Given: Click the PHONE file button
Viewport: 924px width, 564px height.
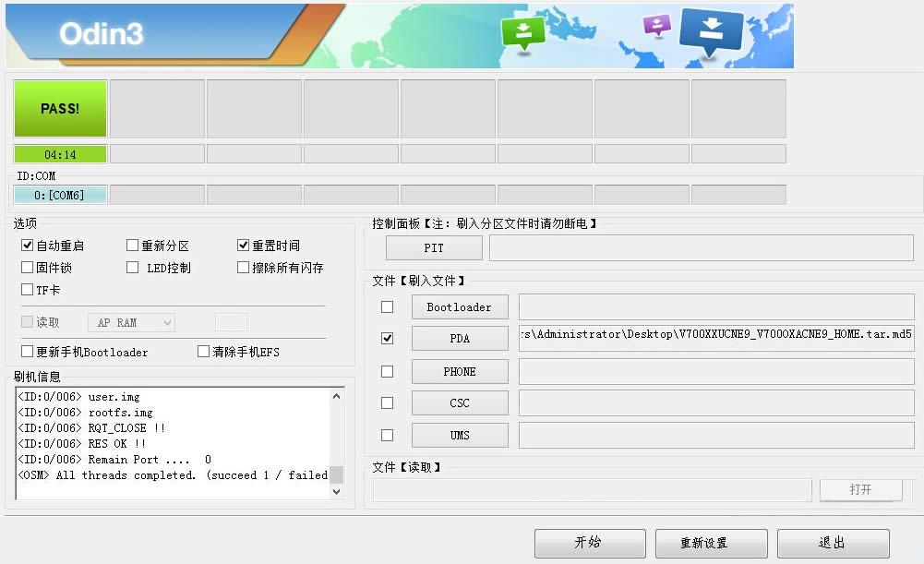Looking at the screenshot, I should [460, 372].
